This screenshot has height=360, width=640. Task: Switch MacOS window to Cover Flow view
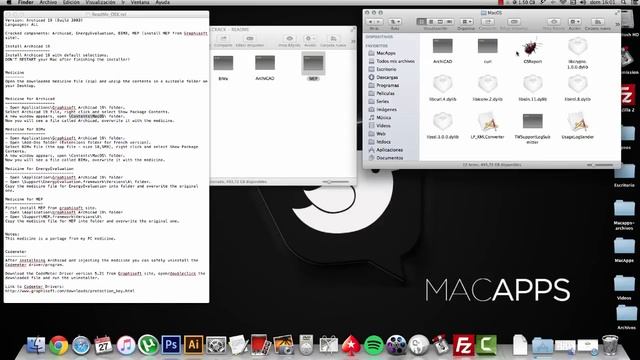[x=449, y=22]
